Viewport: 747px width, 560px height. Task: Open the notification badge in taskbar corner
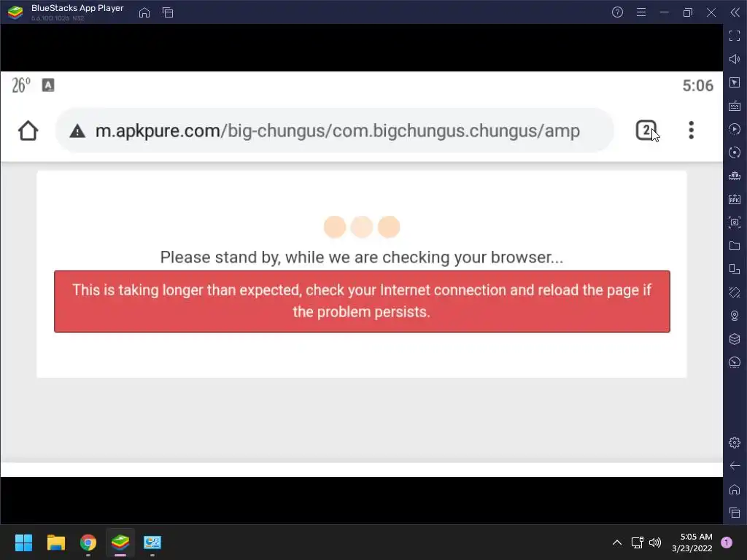click(x=727, y=542)
